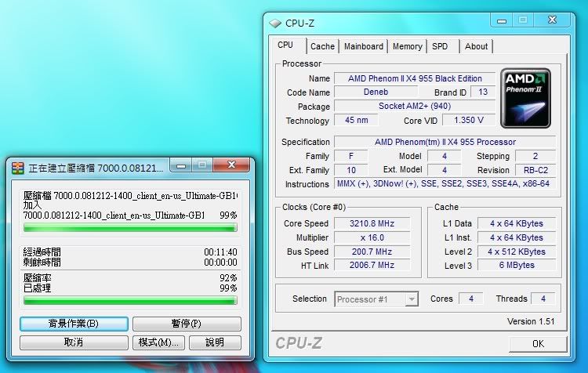588x373 pixels.
Task: Click the upper file progress bar in WinRAR
Action: (130, 227)
